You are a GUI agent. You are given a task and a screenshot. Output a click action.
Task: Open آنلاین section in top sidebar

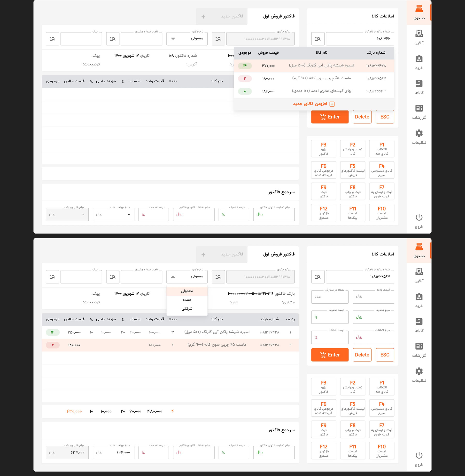point(419,34)
